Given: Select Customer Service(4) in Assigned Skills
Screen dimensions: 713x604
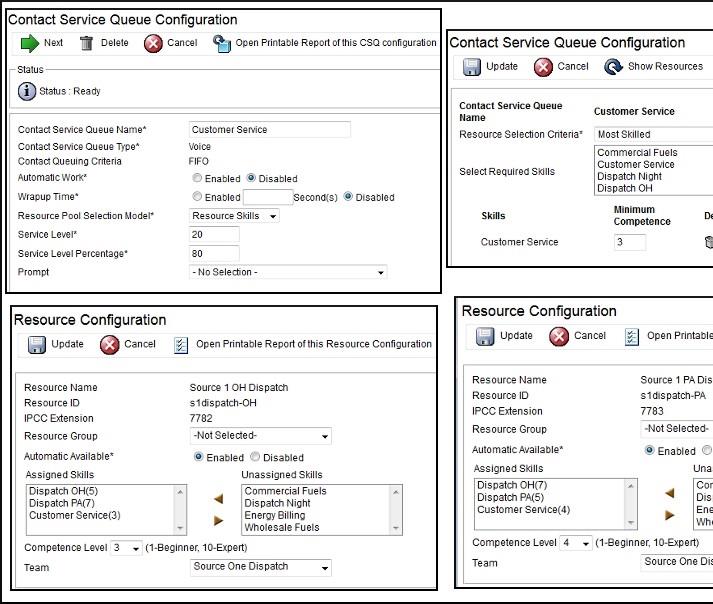Looking at the screenshot, I should tap(523, 510).
